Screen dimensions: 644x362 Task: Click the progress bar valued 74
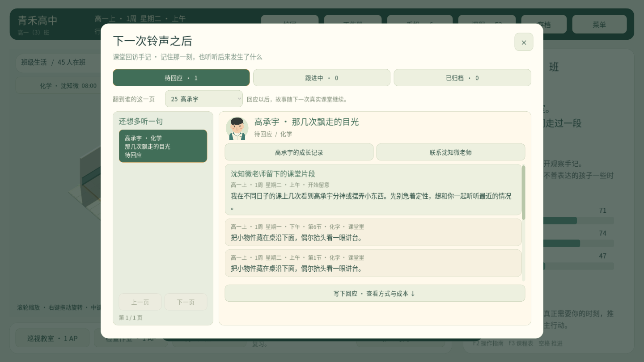[x=578, y=244]
